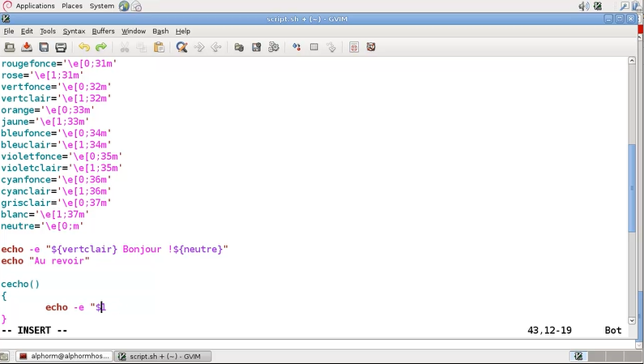Paste from clipboard using toolbar icon

159,48
